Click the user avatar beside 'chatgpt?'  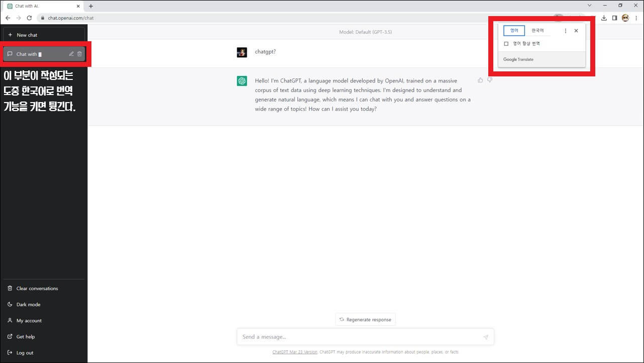[x=242, y=52]
